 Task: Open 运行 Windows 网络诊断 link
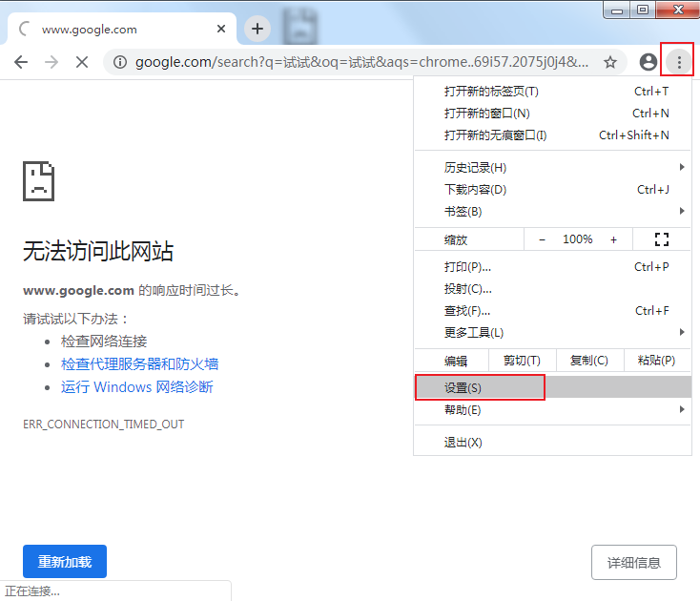tap(137, 386)
